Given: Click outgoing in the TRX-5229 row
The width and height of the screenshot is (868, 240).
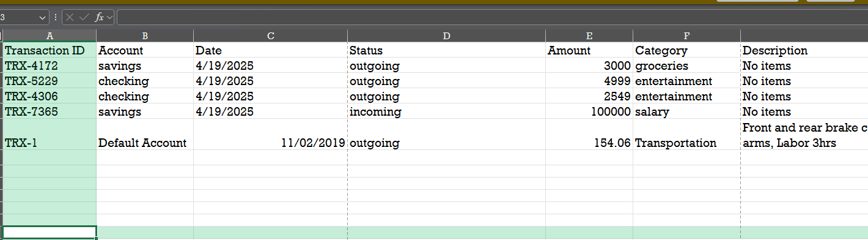Looking at the screenshot, I should pos(446,81).
